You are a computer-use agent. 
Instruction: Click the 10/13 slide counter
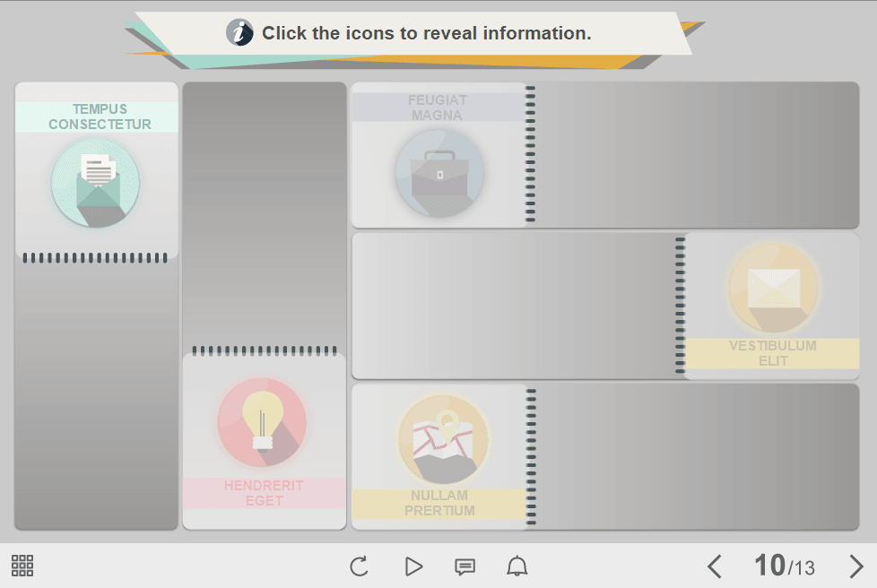click(x=785, y=566)
